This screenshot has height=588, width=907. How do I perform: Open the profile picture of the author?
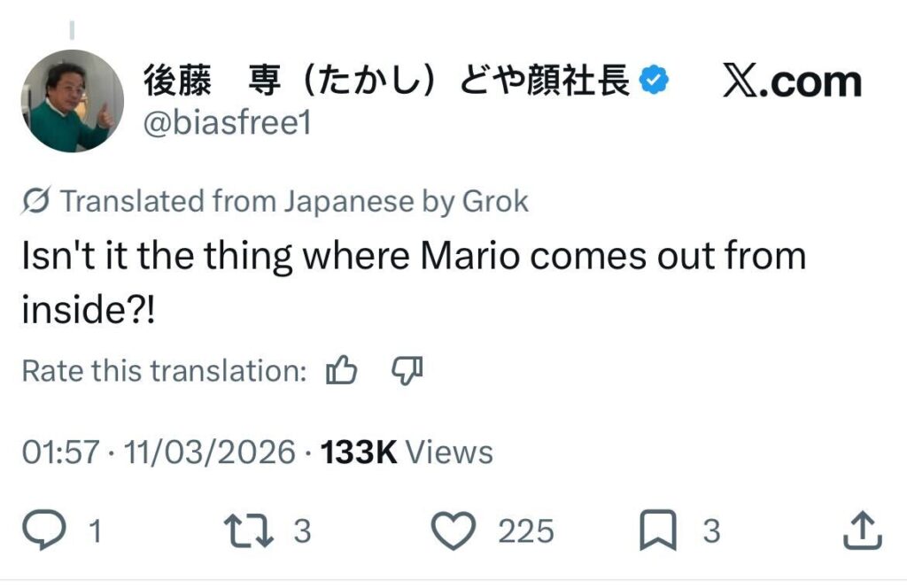pos(71,101)
